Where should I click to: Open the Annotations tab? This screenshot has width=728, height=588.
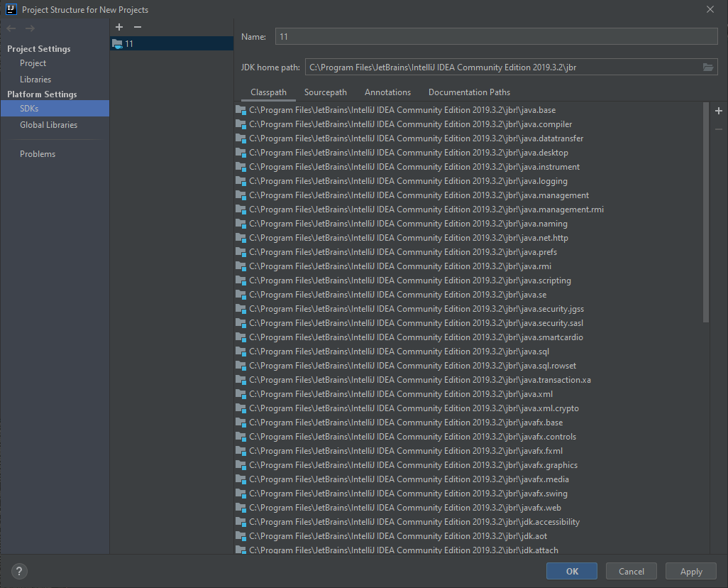coord(387,92)
